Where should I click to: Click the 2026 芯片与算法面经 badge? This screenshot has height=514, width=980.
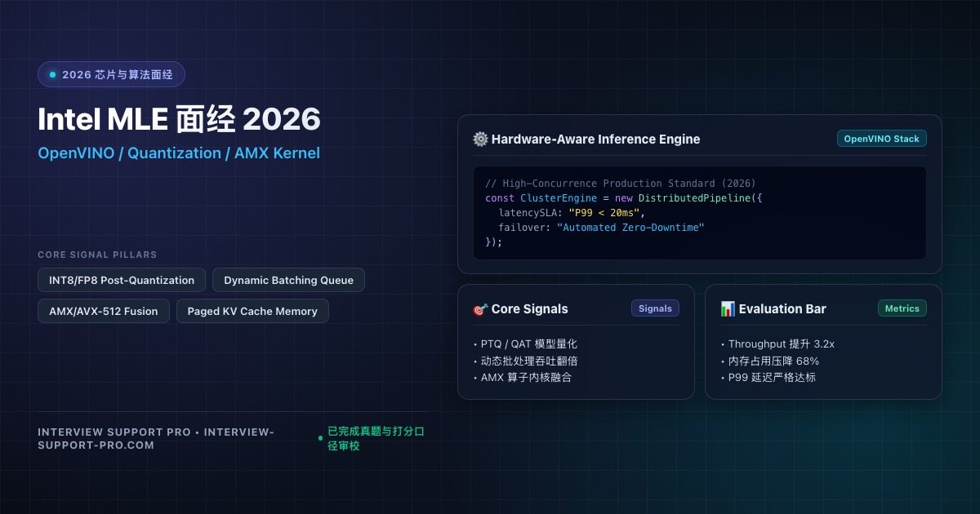tap(111, 74)
